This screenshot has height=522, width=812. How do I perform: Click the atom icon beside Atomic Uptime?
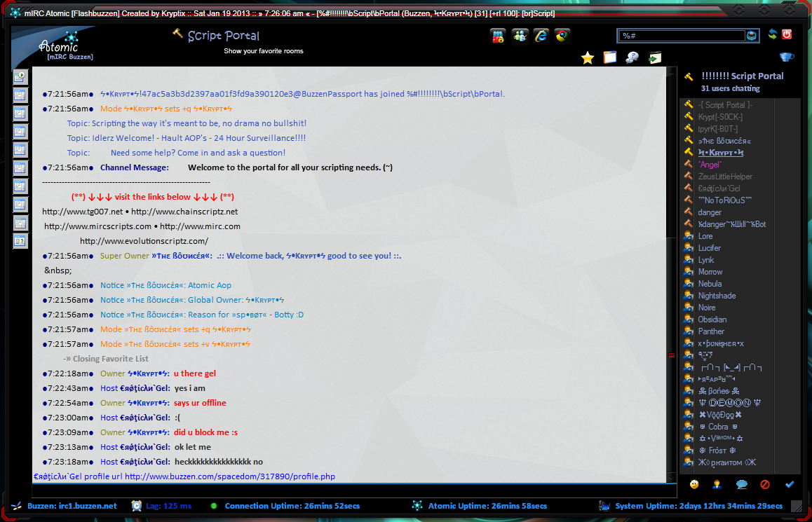[417, 505]
